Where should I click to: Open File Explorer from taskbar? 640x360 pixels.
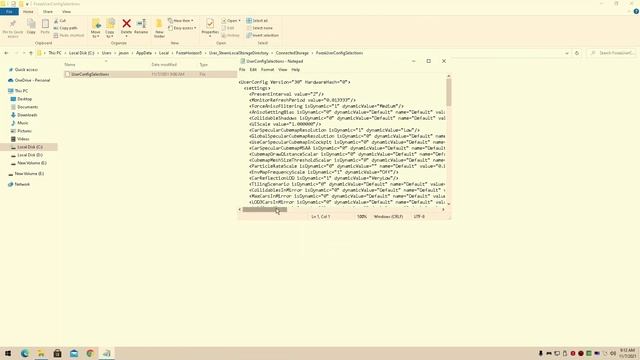[x=41, y=353]
